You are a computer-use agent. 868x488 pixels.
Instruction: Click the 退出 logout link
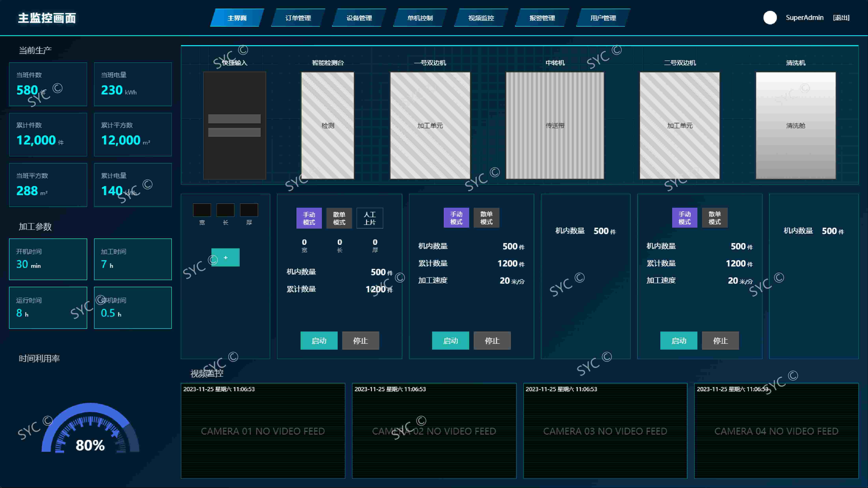click(841, 18)
